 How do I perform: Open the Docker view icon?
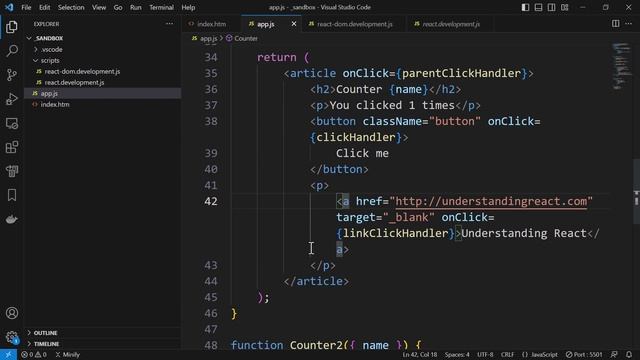click(x=11, y=219)
